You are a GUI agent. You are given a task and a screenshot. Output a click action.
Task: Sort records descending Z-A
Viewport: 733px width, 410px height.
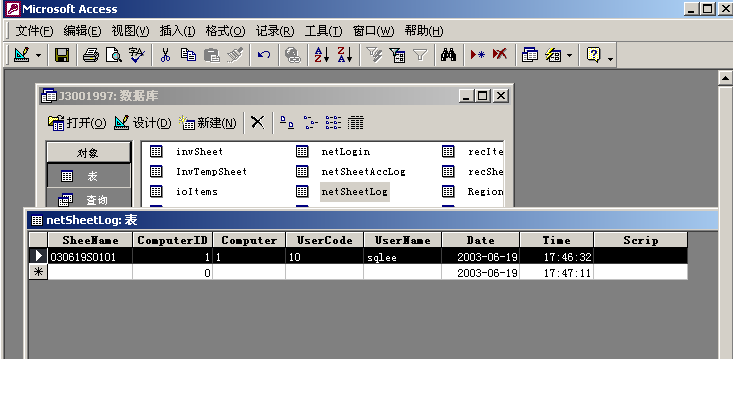[x=344, y=56]
